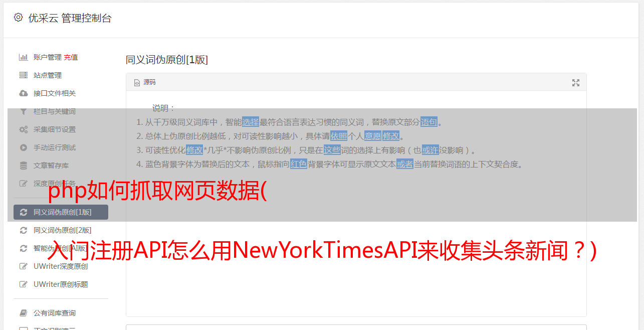
Task: Click the highlighted word 或者 in line 4
Action: coord(405,164)
